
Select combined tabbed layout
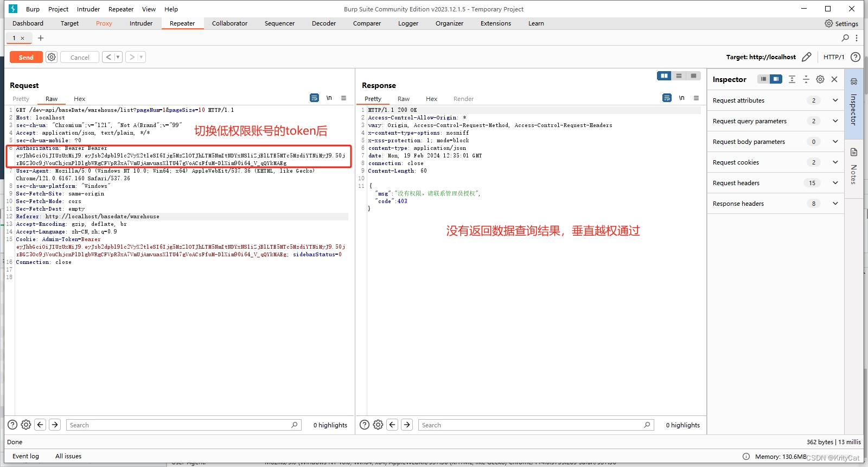click(693, 76)
